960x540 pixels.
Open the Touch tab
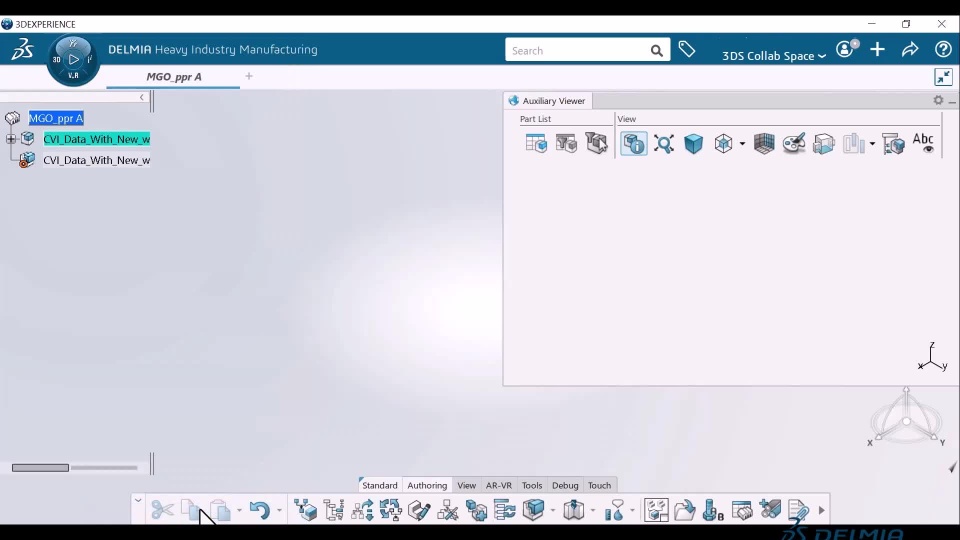(599, 485)
